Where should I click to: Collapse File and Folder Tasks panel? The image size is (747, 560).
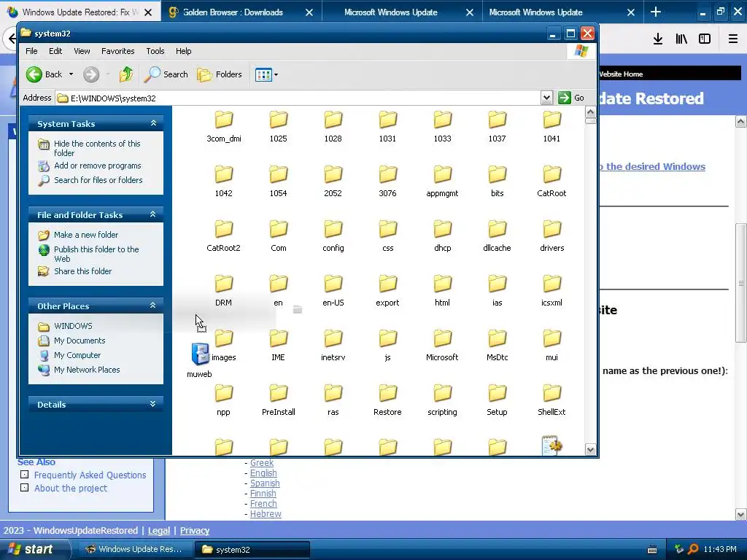pos(153,214)
